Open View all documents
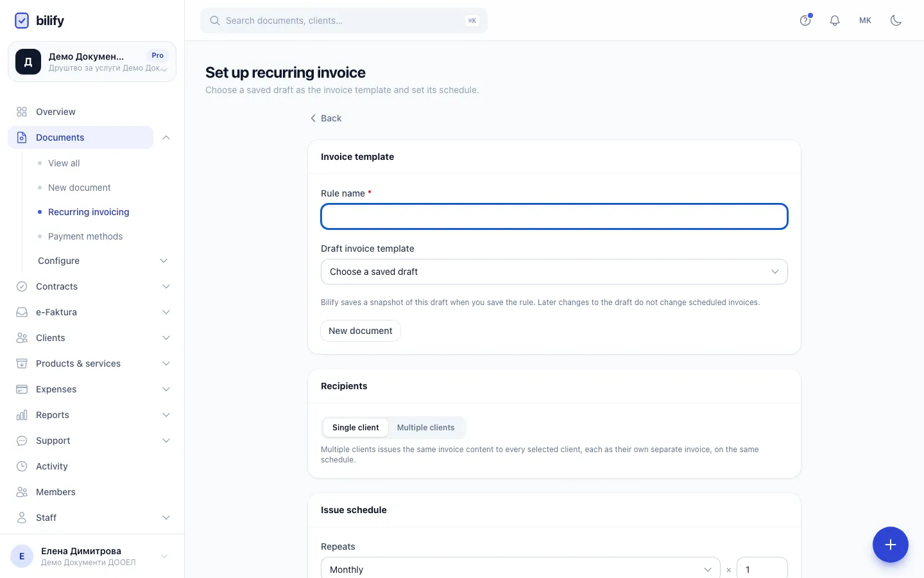Viewport: 924px width, 578px height. pyautogui.click(x=64, y=163)
